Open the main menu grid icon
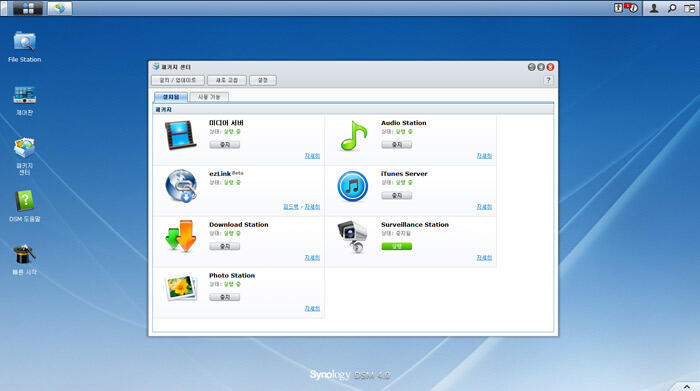The height and width of the screenshot is (391, 700). [28, 8]
